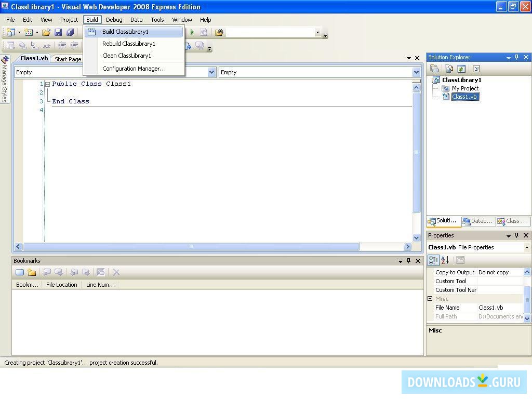Screen dimensions: 532x399
Task: Click the File Location column header
Action: click(61, 285)
